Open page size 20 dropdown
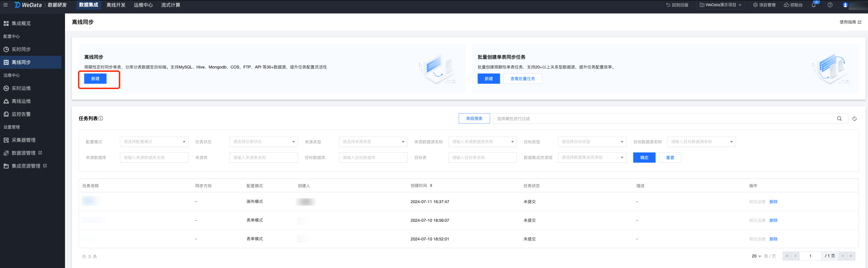Viewport: 868px width, 268px height. [756, 256]
